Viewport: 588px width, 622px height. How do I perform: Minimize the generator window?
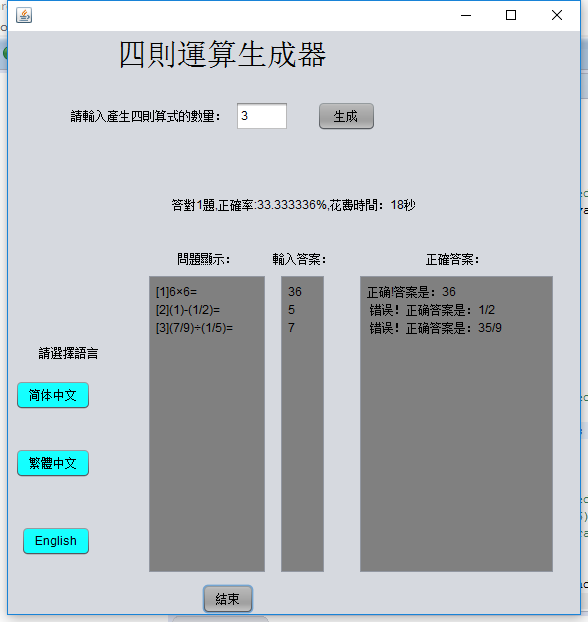point(466,15)
